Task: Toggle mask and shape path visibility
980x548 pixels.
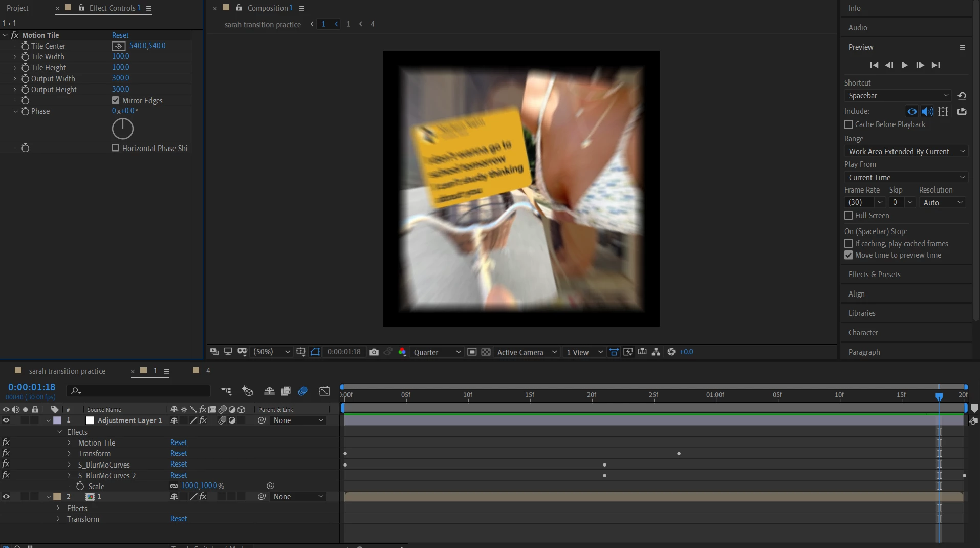Action: (315, 352)
